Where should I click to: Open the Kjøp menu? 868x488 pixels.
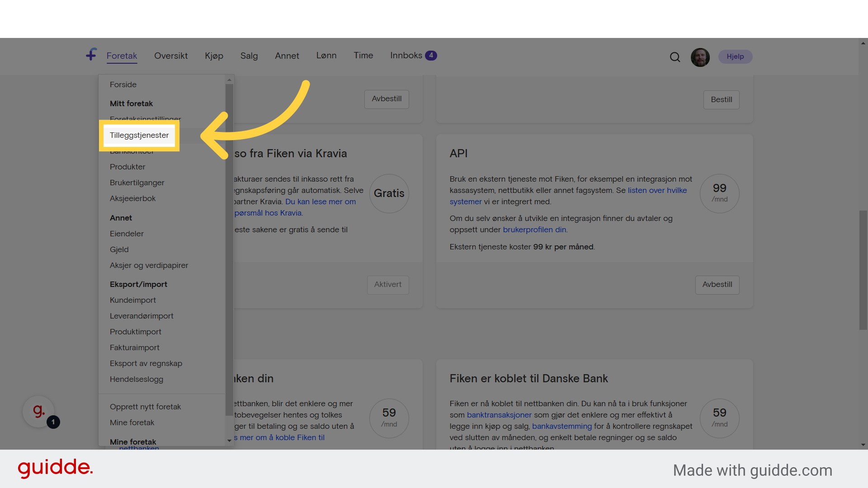pos(214,56)
